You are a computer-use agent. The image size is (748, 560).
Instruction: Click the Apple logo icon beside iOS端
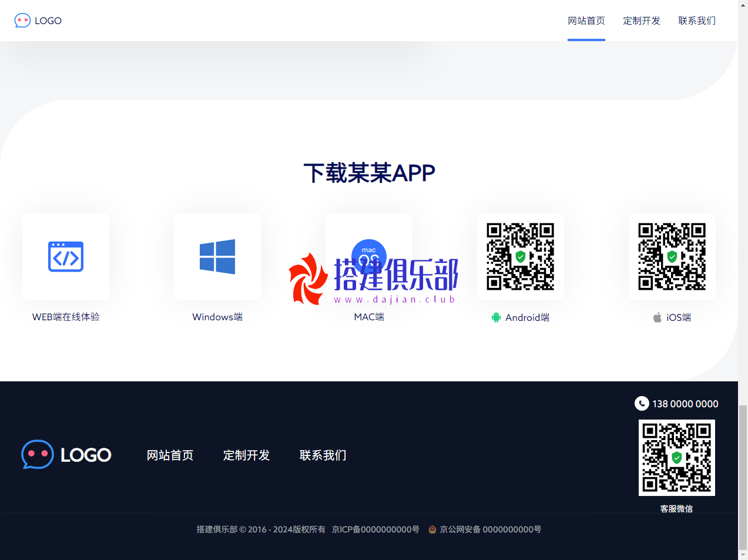coord(658,317)
